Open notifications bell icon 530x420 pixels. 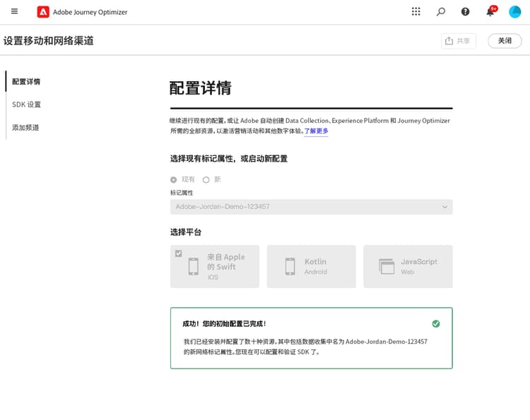coord(490,11)
